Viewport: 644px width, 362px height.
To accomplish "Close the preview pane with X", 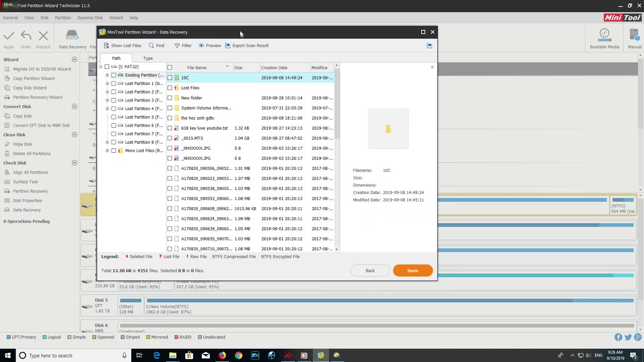I will click(x=432, y=67).
